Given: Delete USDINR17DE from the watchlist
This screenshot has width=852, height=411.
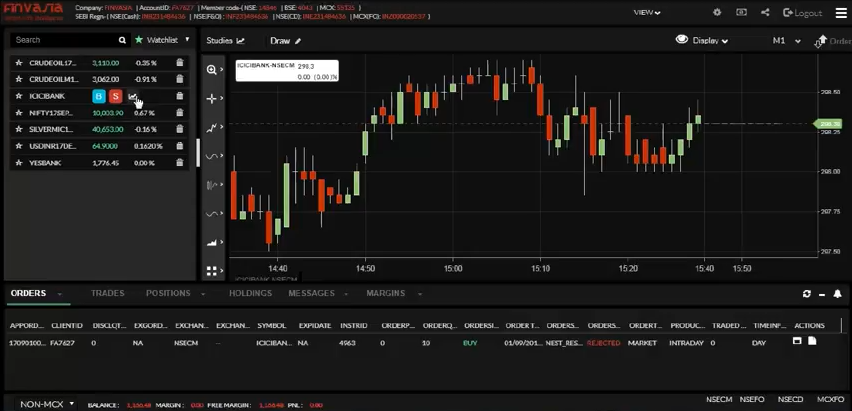Looking at the screenshot, I should pyautogui.click(x=180, y=146).
